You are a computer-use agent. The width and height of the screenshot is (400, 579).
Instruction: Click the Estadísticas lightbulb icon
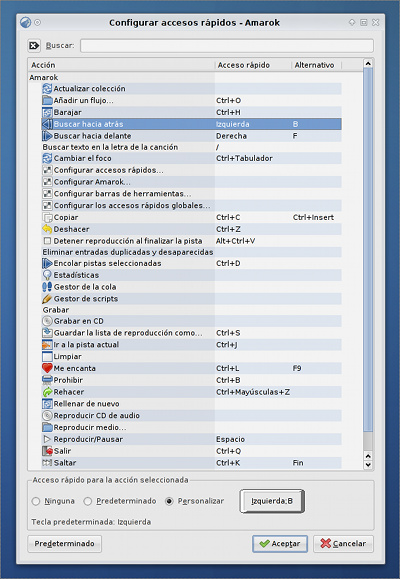click(47, 275)
